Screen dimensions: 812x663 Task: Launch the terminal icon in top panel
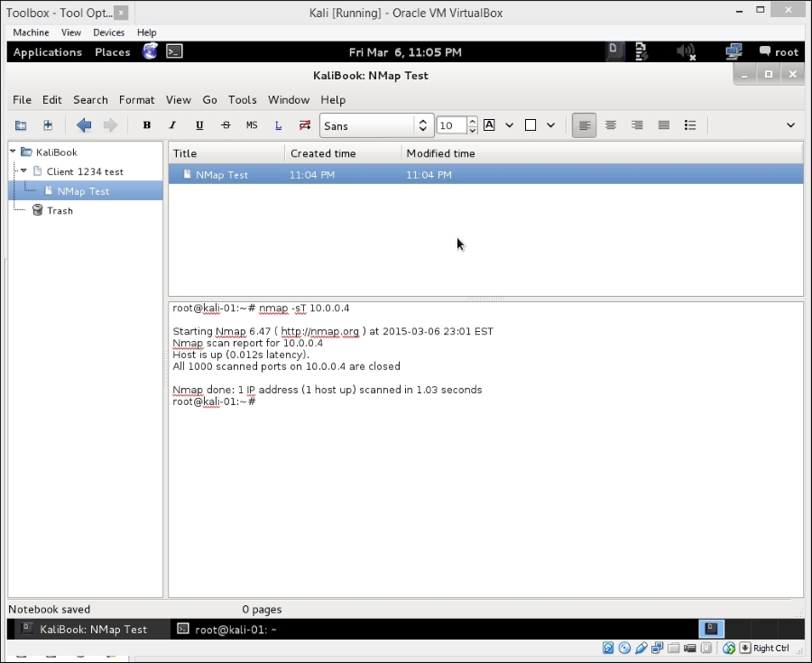[174, 51]
